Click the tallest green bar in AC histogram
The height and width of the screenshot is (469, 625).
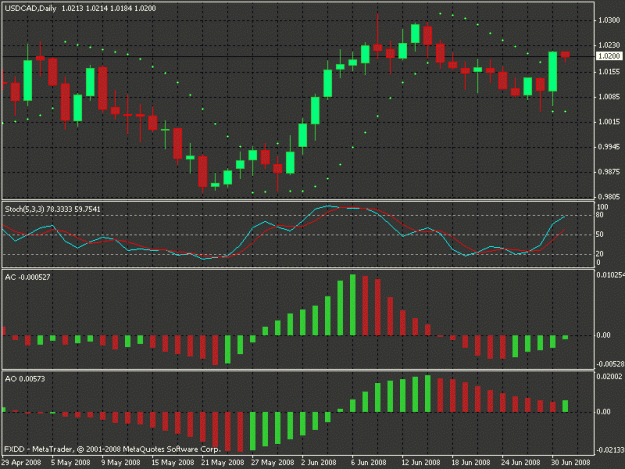pyautogui.click(x=353, y=305)
